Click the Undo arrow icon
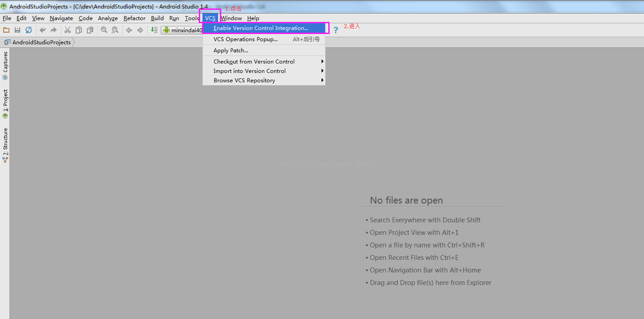 point(43,30)
